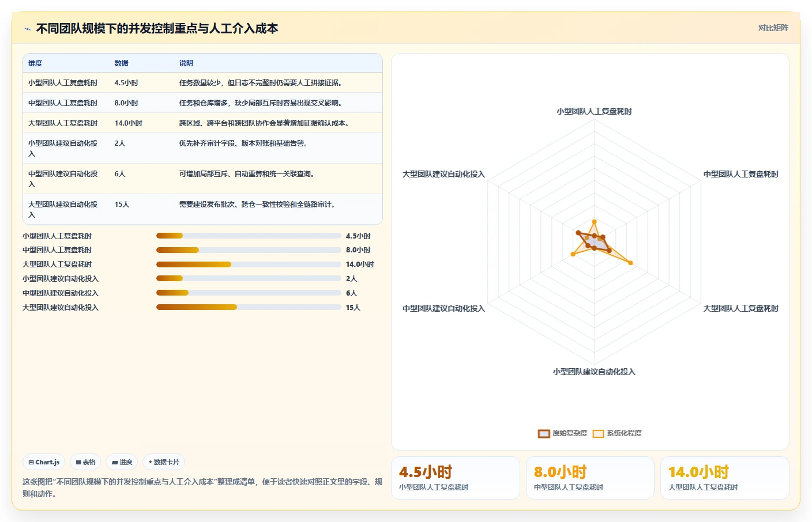Click the description 任务数量较少，但日志不完整时仍需要人工拼接证据

262,83
